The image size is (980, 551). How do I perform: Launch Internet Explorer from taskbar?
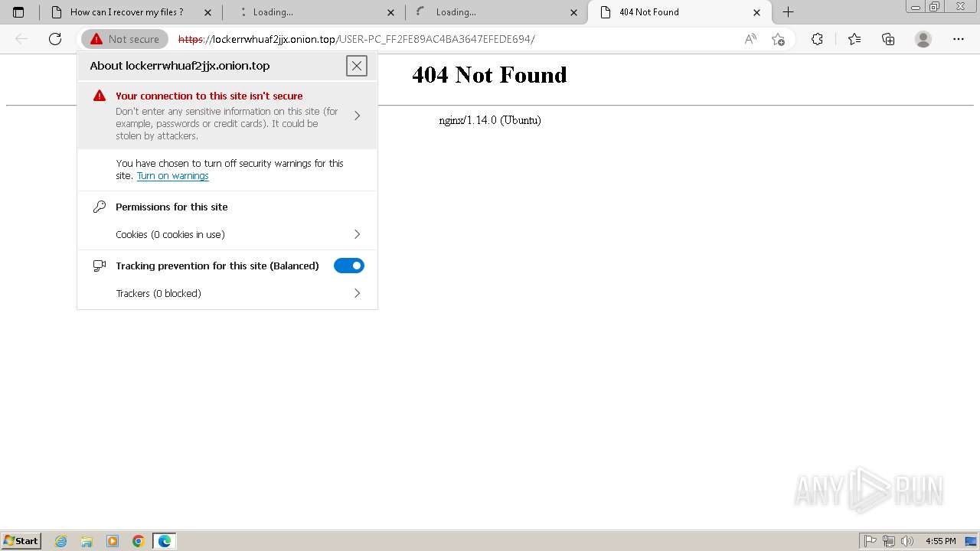[x=61, y=541]
